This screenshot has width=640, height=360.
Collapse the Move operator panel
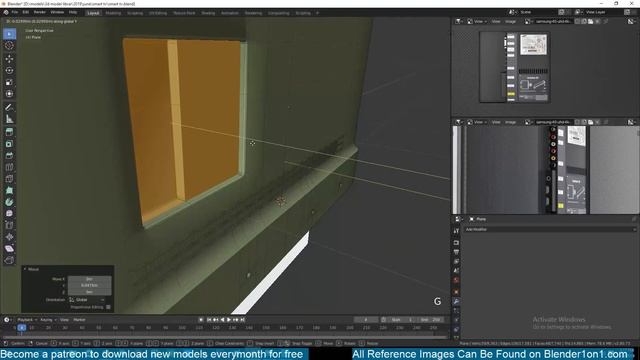(x=25, y=269)
